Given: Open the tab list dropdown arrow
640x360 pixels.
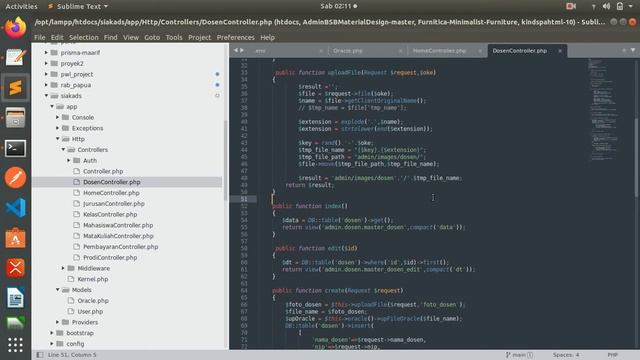Looking at the screenshot, I should pyautogui.click(x=633, y=50).
